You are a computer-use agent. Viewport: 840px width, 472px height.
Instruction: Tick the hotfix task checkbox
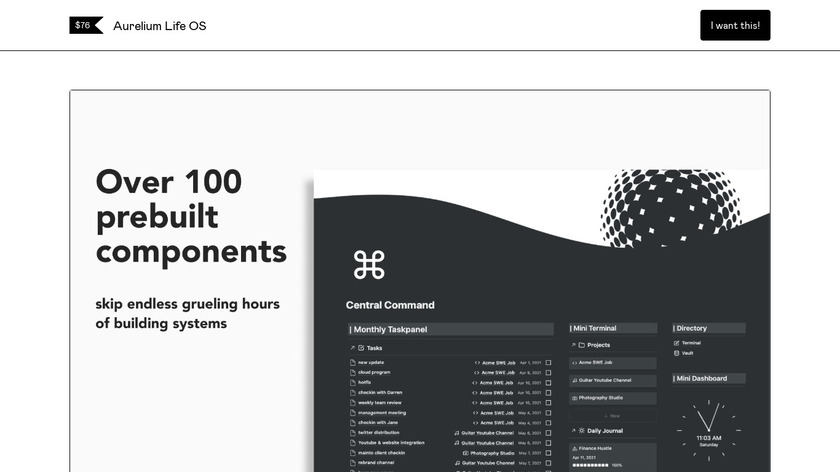click(x=548, y=383)
